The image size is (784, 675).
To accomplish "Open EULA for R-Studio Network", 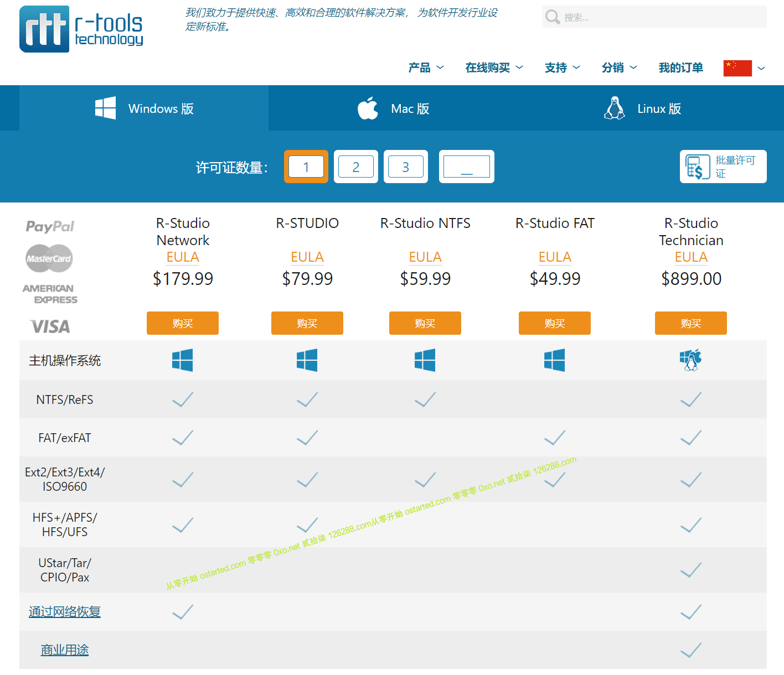I will (x=183, y=257).
